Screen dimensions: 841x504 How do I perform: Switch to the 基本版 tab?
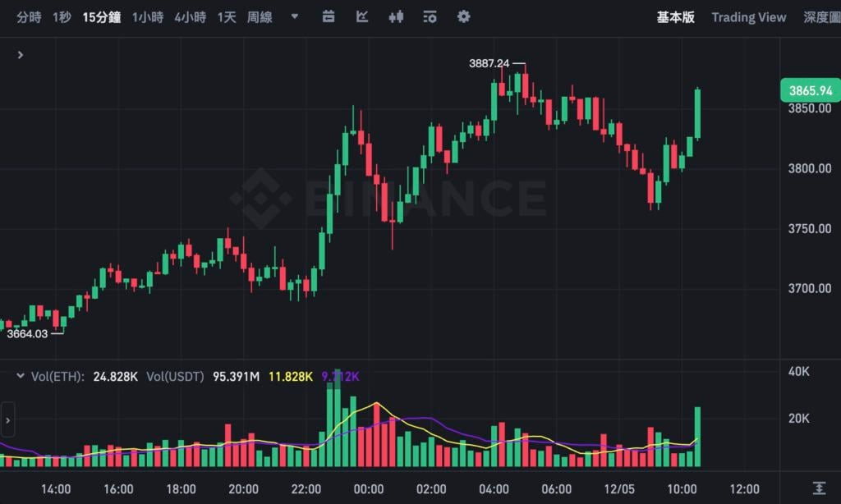[675, 17]
